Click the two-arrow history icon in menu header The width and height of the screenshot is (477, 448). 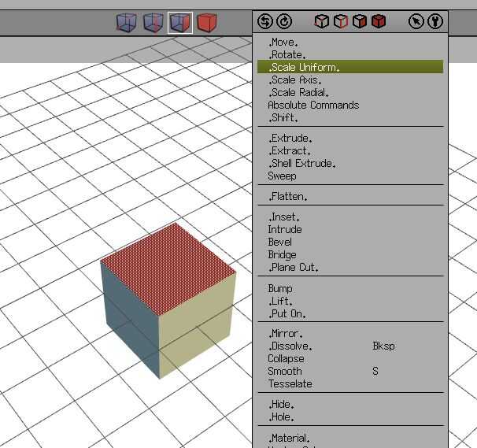point(265,21)
